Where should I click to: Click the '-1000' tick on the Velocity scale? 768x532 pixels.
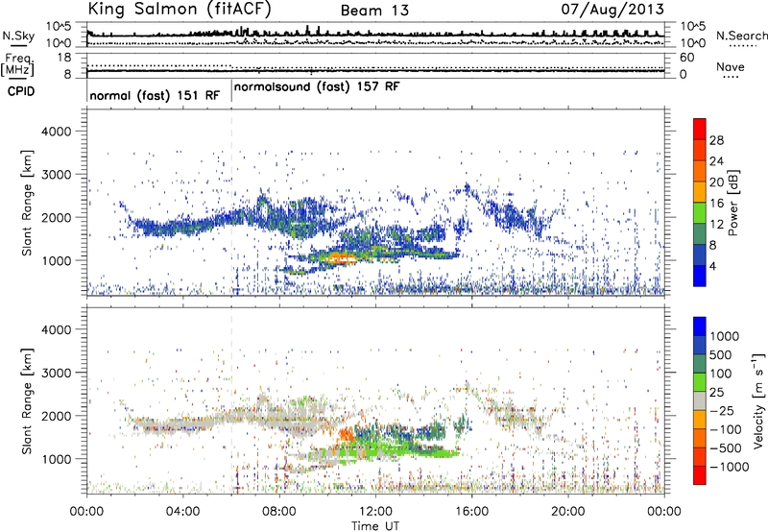[729, 467]
